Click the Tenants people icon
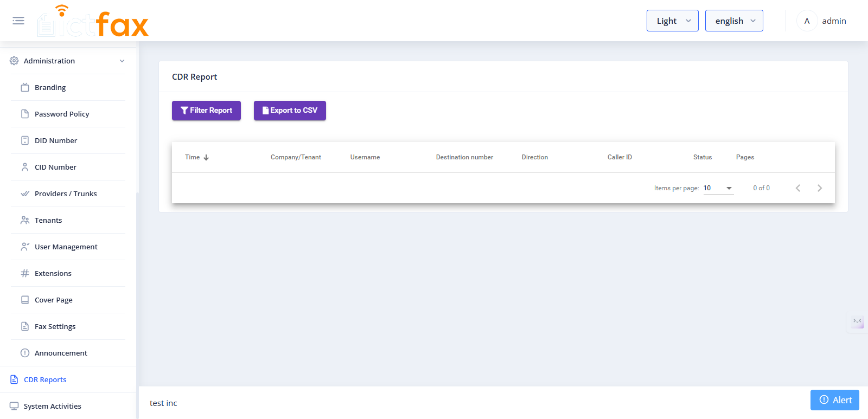 tap(25, 220)
